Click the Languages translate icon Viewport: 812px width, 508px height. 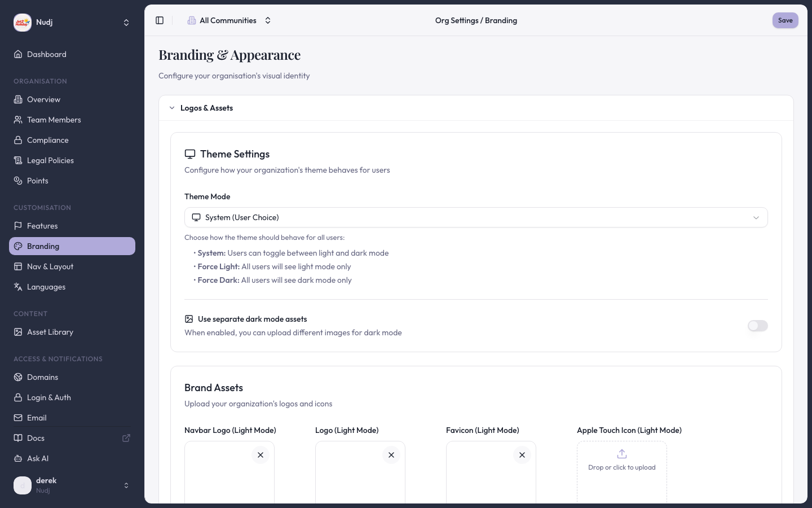[x=18, y=287]
